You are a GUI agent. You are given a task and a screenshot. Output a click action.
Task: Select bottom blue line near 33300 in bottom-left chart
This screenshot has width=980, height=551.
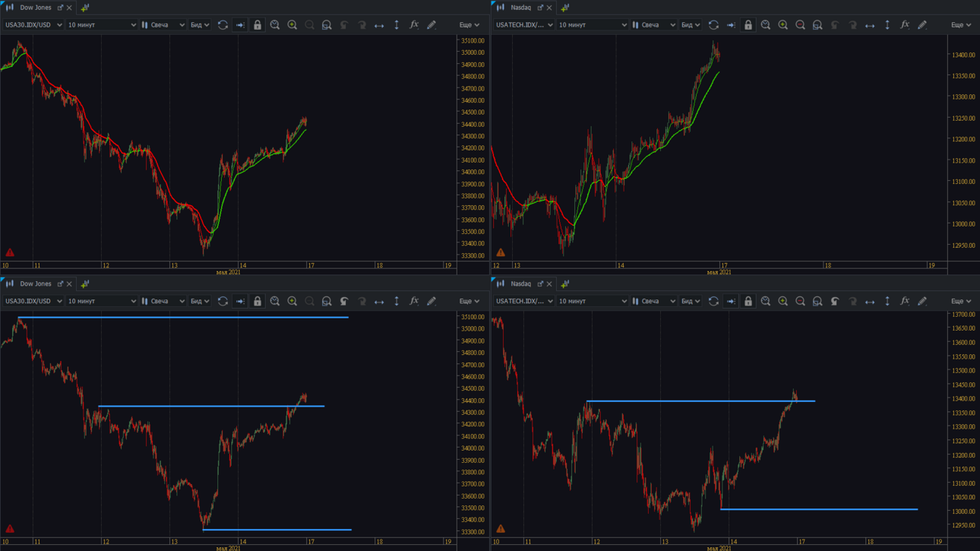277,530
